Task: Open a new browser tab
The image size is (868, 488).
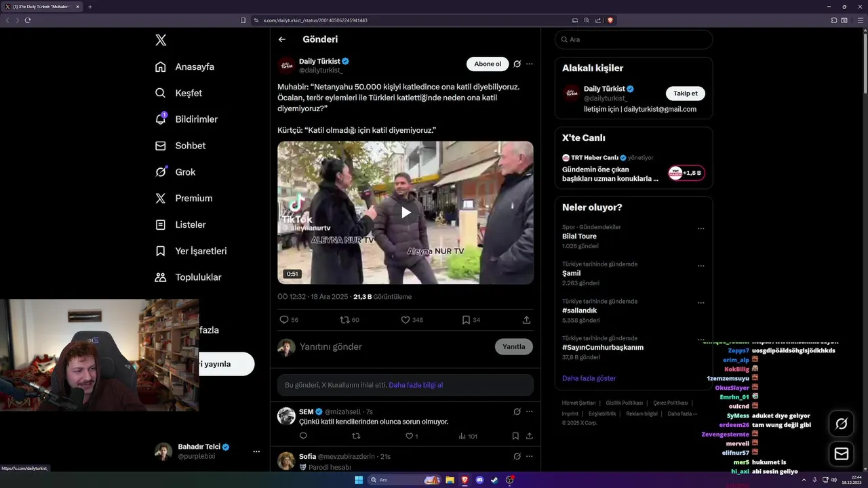Action: coord(90,7)
